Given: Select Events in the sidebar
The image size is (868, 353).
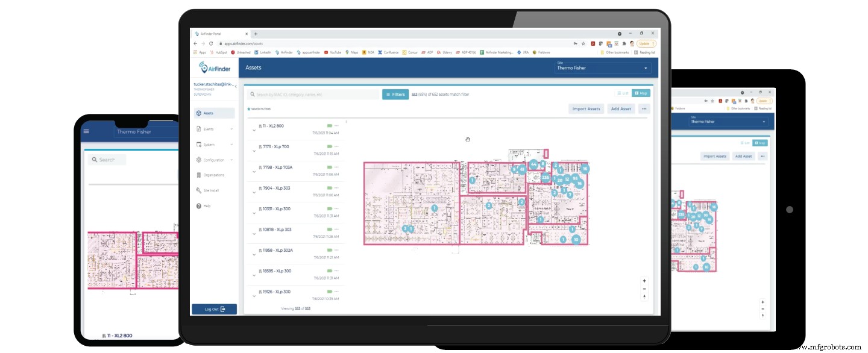Looking at the screenshot, I should click(209, 128).
